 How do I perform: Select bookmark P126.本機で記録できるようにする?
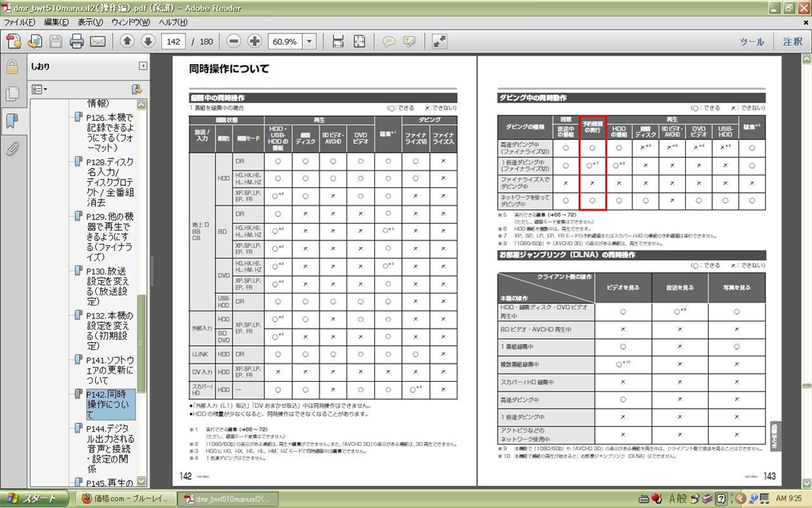coord(110,133)
